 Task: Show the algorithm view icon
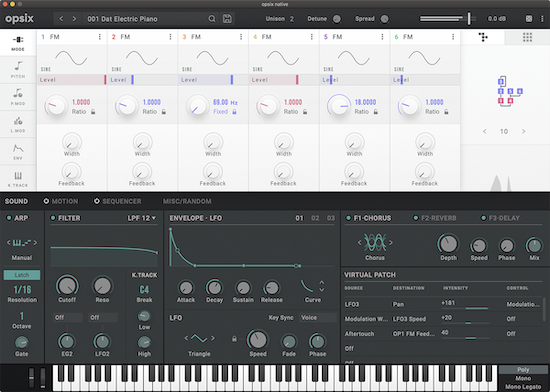click(483, 37)
